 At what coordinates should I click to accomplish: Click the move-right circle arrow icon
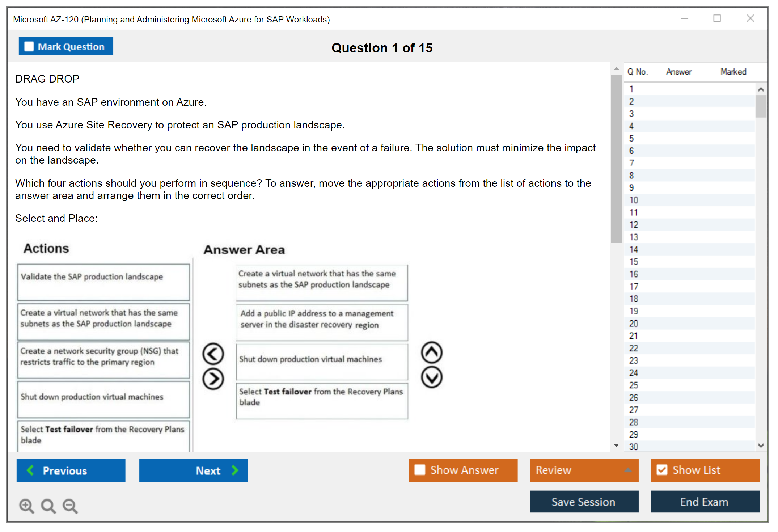pos(213,379)
